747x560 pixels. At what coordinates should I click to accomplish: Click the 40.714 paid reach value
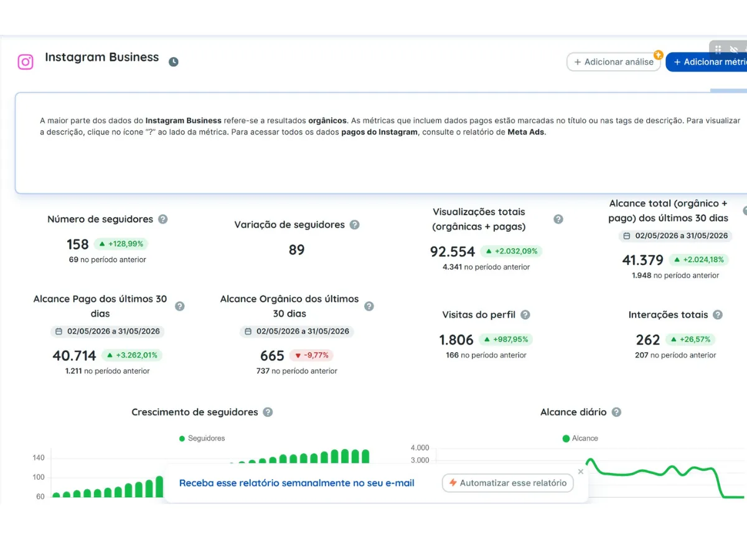pos(74,356)
